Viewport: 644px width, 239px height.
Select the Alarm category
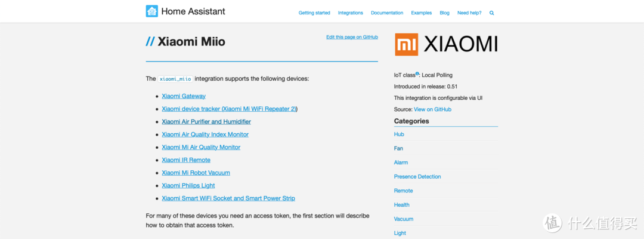pos(401,163)
